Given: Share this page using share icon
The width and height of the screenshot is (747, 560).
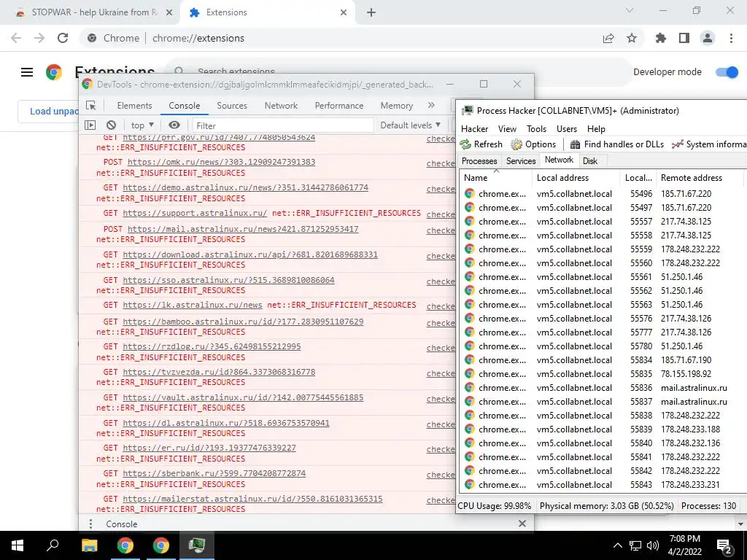Looking at the screenshot, I should click(x=608, y=38).
